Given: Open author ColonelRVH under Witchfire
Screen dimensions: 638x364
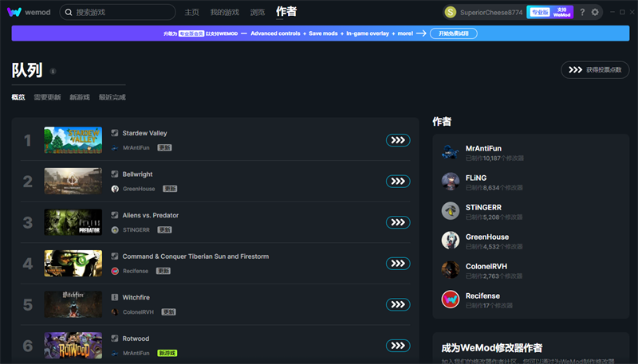Looking at the screenshot, I should [x=138, y=312].
